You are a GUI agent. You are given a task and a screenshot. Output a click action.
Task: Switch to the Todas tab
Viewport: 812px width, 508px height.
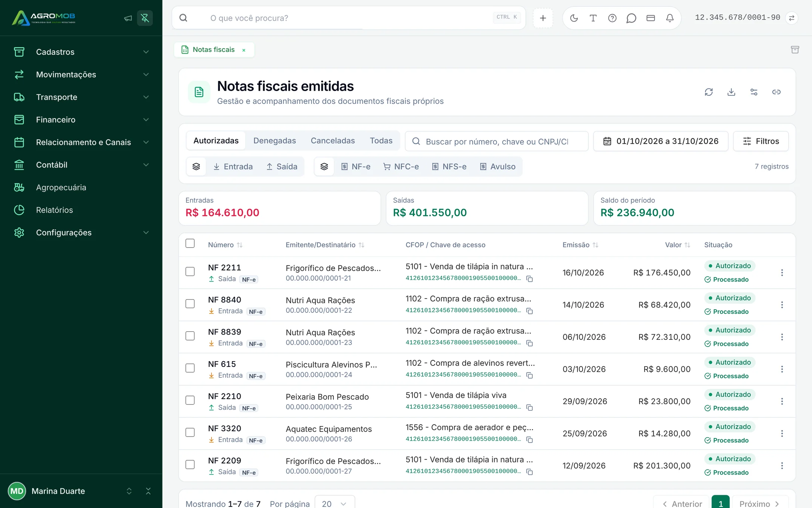pyautogui.click(x=381, y=141)
